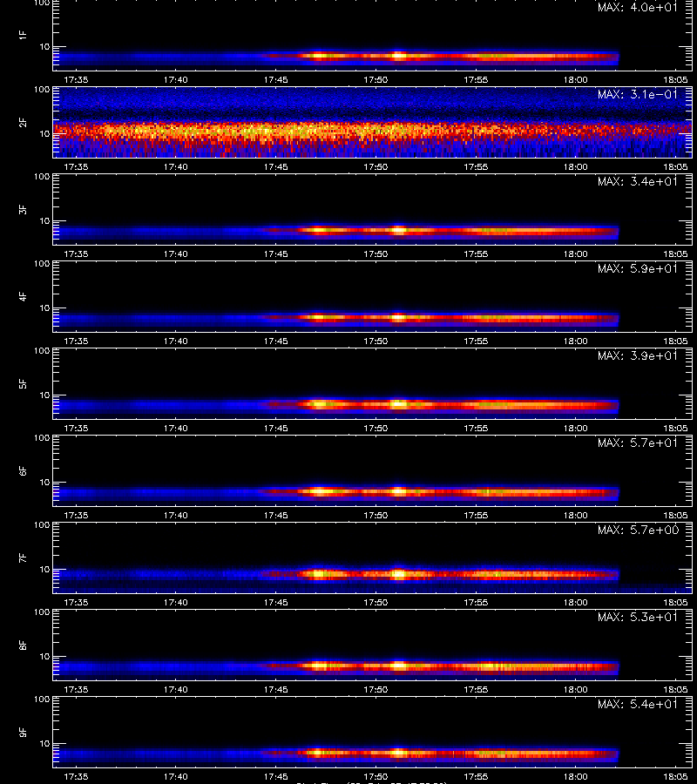Image resolution: width=697 pixels, height=784 pixels.
Task: Click the 10 y-axis label of panel 9F
Action: point(45,744)
